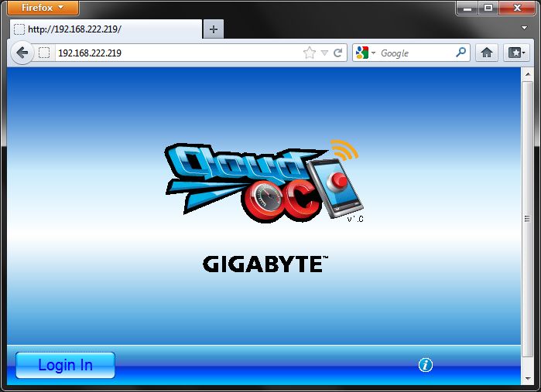Click into the Google search field
This screenshot has width=541, height=392.
(x=416, y=53)
